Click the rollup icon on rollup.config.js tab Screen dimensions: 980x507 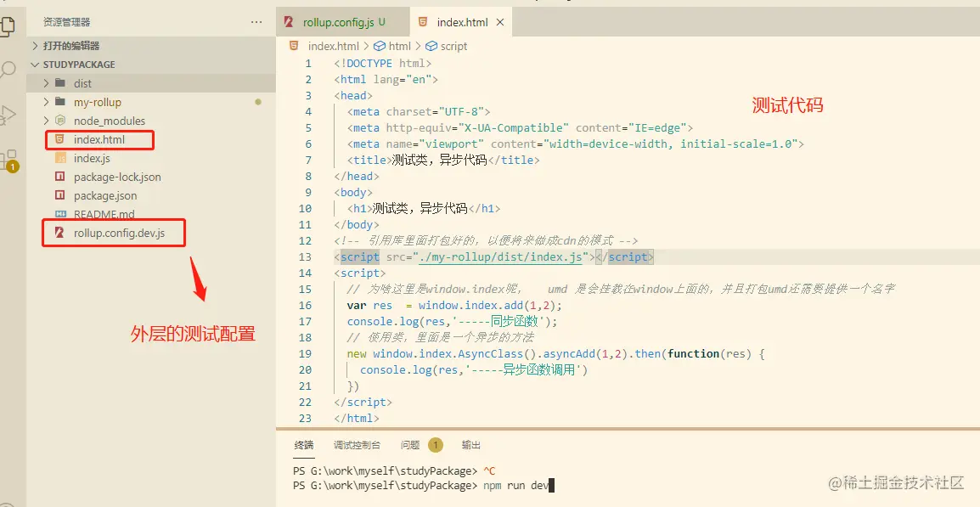(289, 22)
